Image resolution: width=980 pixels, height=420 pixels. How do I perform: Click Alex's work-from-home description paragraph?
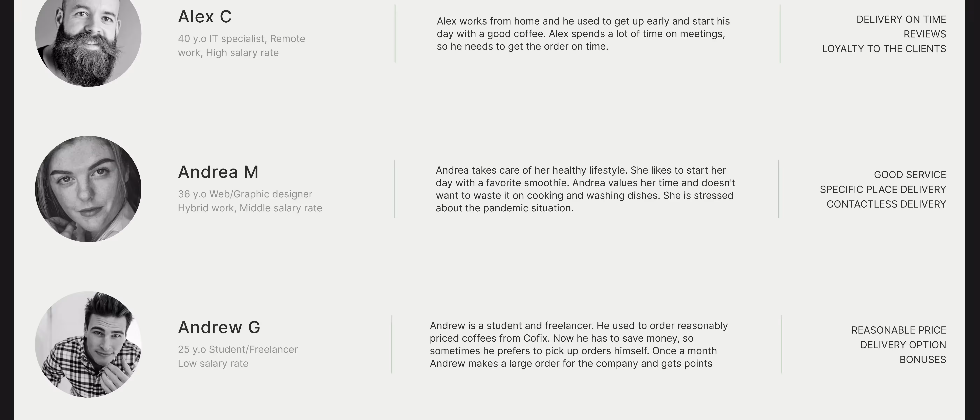click(x=583, y=34)
